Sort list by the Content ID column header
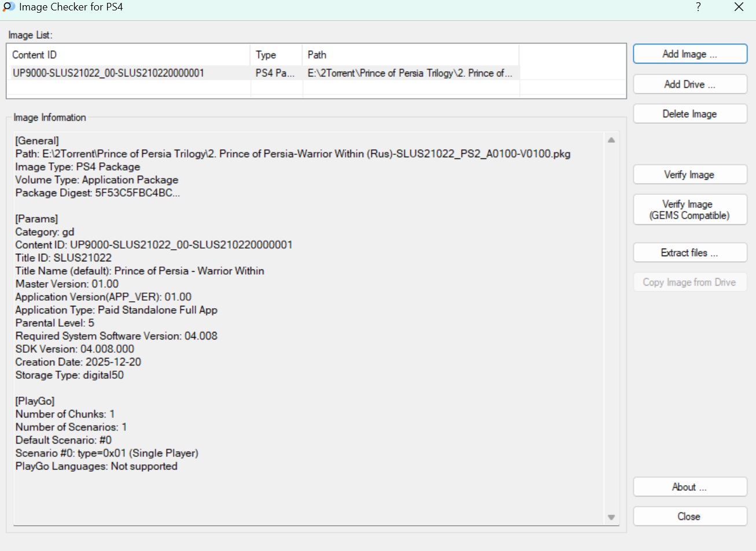The image size is (756, 551). click(35, 55)
